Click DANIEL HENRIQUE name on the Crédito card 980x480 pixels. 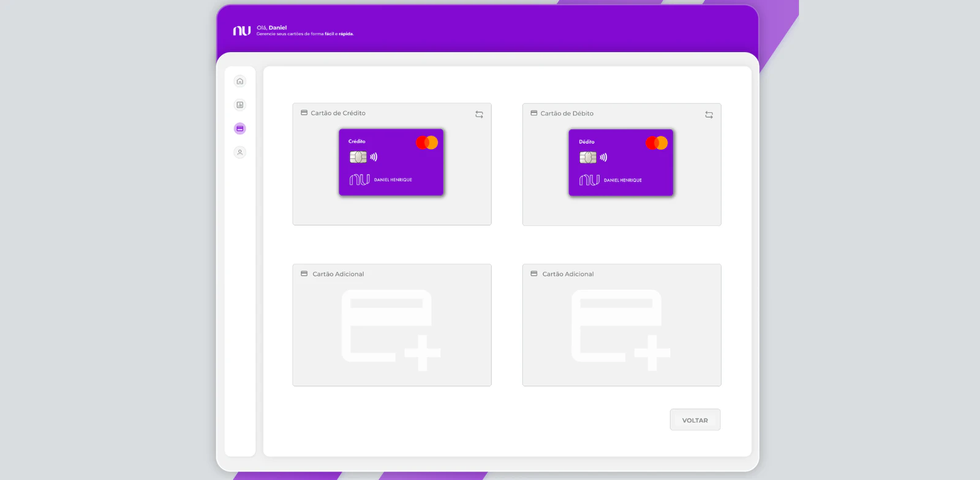(x=393, y=180)
